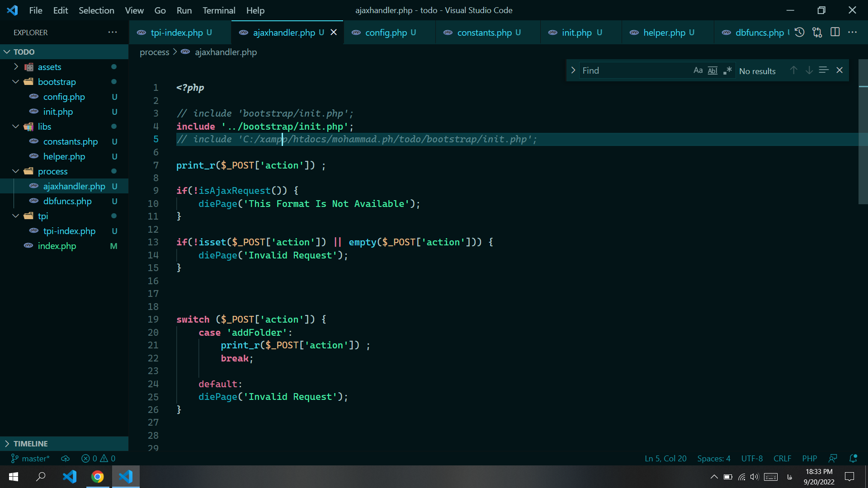This screenshot has height=488, width=868.
Task: Click Ln 5, Col 20 to go to line
Action: pyautogui.click(x=665, y=458)
